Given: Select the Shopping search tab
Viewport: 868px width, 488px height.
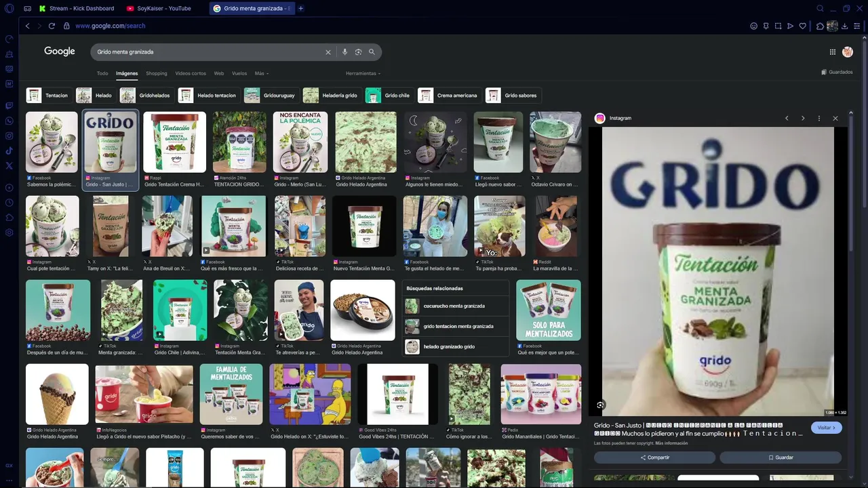Looking at the screenshot, I should pos(157,73).
